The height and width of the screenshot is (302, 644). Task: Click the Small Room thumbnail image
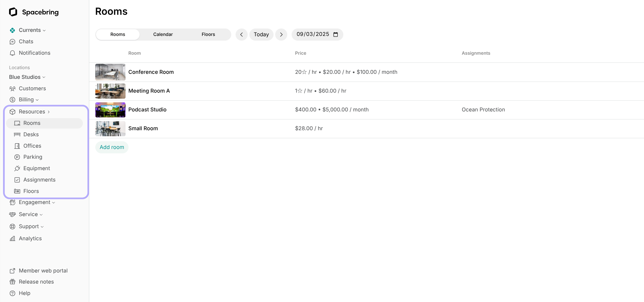(x=110, y=129)
